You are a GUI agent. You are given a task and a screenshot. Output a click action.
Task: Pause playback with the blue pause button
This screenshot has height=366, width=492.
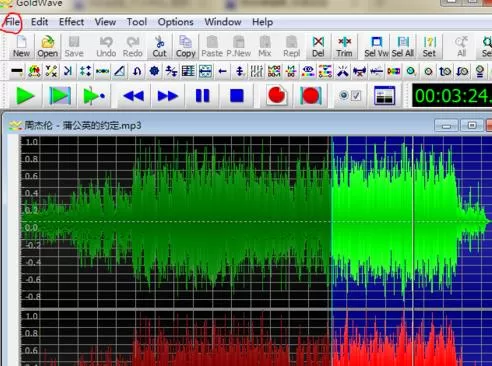(x=202, y=96)
